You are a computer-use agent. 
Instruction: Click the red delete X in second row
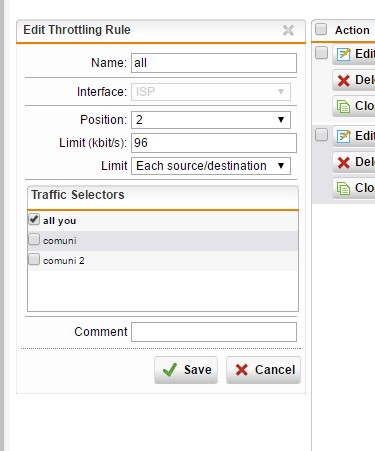point(343,162)
